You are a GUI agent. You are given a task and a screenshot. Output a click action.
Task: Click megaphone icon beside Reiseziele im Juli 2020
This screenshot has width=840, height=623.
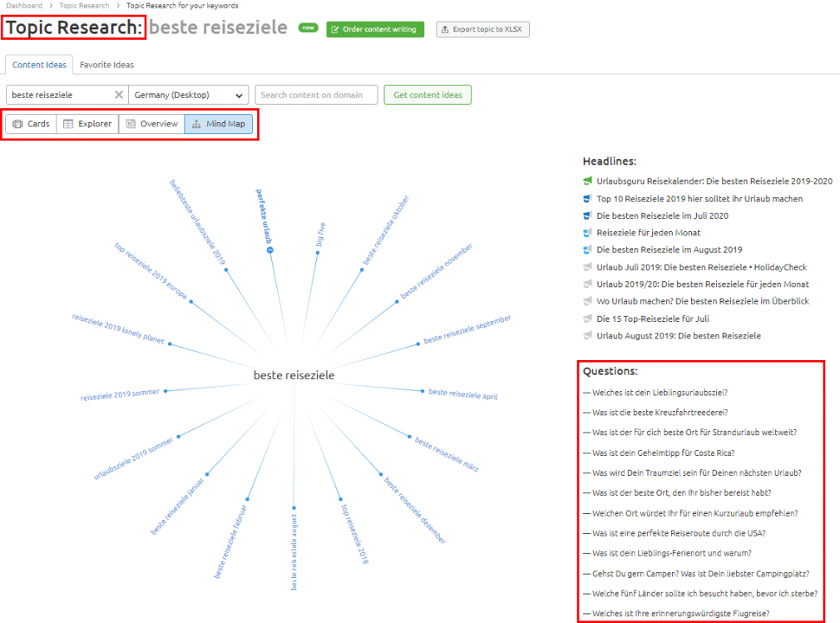click(x=588, y=216)
